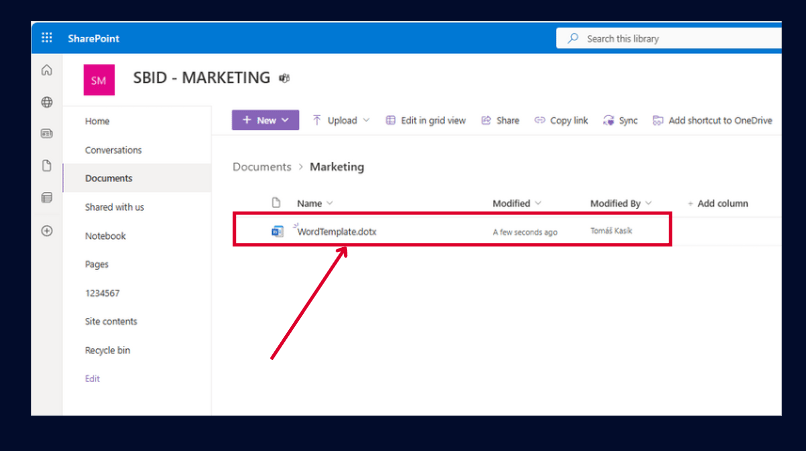Image resolution: width=806 pixels, height=451 pixels.
Task: Open the 1234567 navigation link
Action: [102, 293]
